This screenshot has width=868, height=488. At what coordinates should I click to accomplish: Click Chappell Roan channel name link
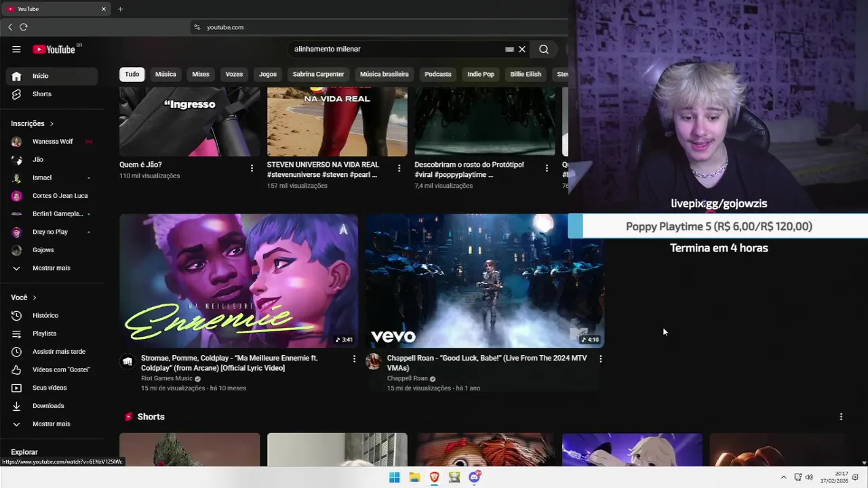pos(408,378)
